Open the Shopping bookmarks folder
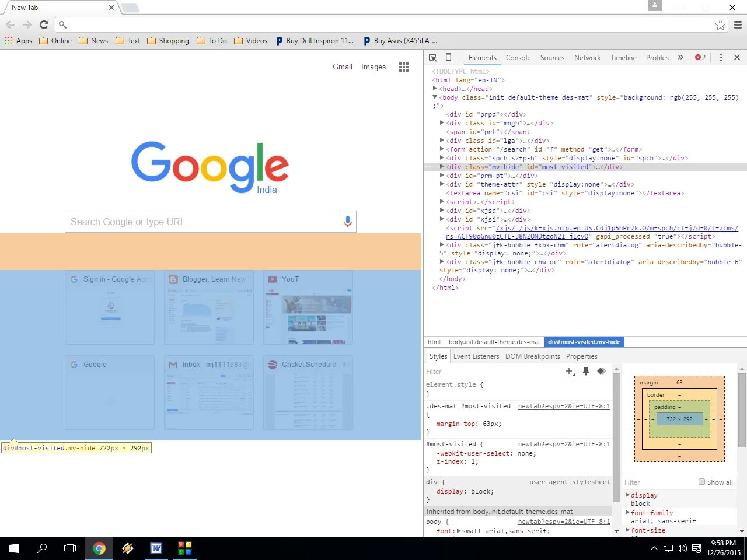The height and width of the screenshot is (560, 747). pyautogui.click(x=168, y=40)
